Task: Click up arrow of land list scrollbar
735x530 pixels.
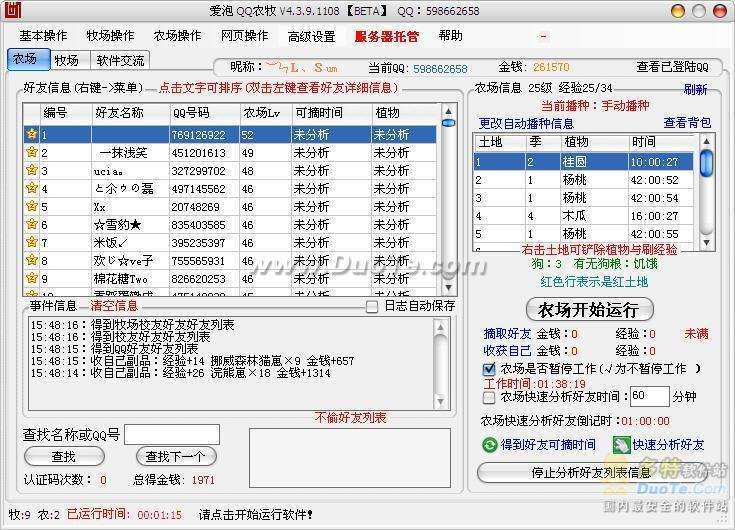Action: pyautogui.click(x=706, y=141)
